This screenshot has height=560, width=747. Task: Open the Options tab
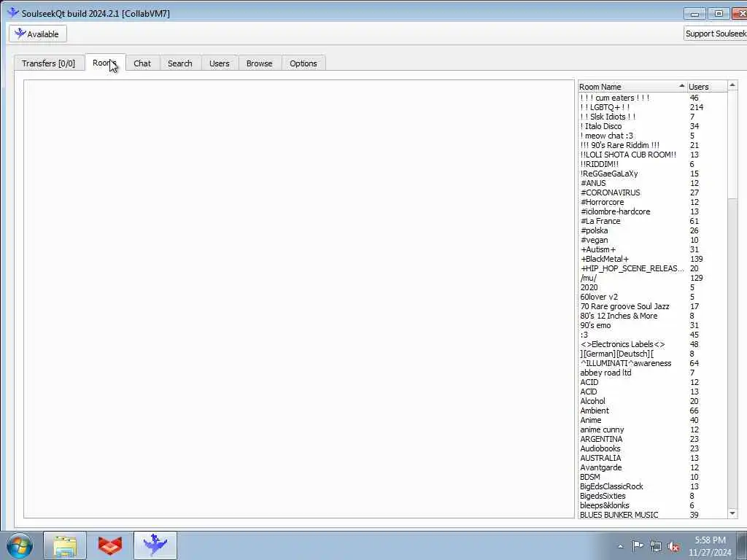click(303, 63)
